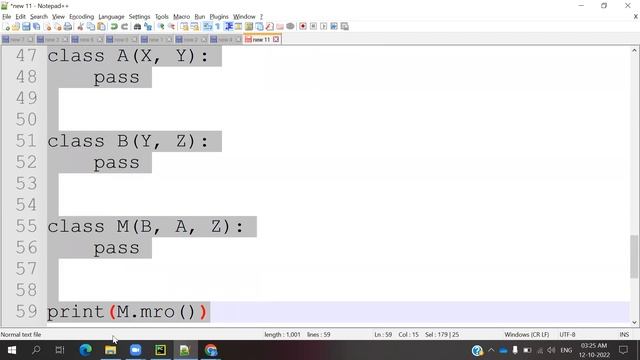Save all files from toolbar
640x360 pixels.
[36, 27]
